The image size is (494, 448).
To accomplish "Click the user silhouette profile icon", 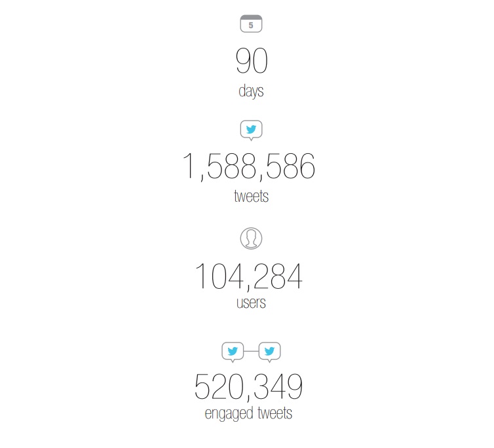I will (251, 238).
